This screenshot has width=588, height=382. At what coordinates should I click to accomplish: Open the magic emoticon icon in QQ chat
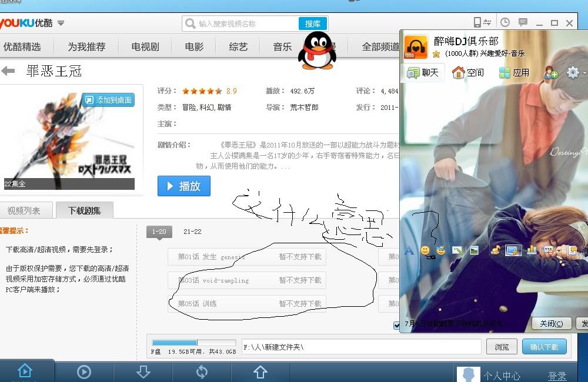(441, 250)
